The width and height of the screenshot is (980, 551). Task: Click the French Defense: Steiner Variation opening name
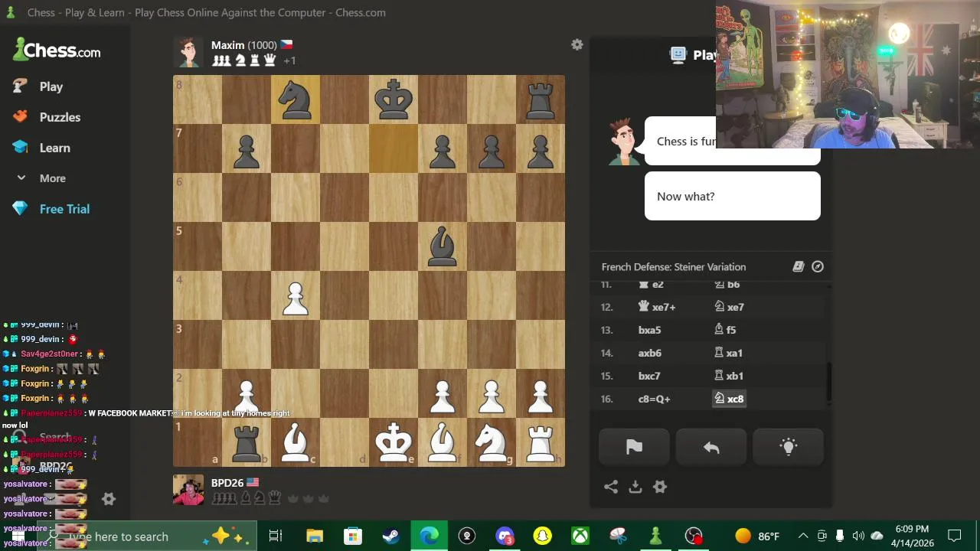(674, 266)
